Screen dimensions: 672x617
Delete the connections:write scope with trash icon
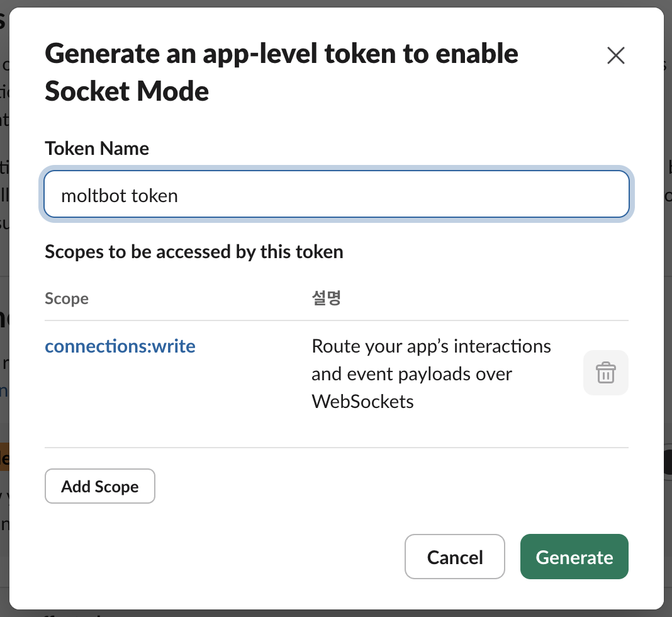pyautogui.click(x=605, y=373)
